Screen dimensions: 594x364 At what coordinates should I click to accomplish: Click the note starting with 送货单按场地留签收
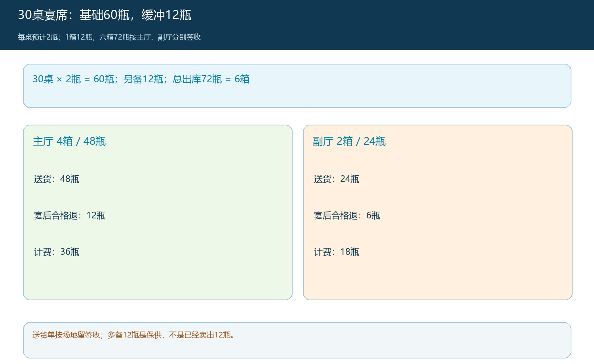click(x=134, y=335)
